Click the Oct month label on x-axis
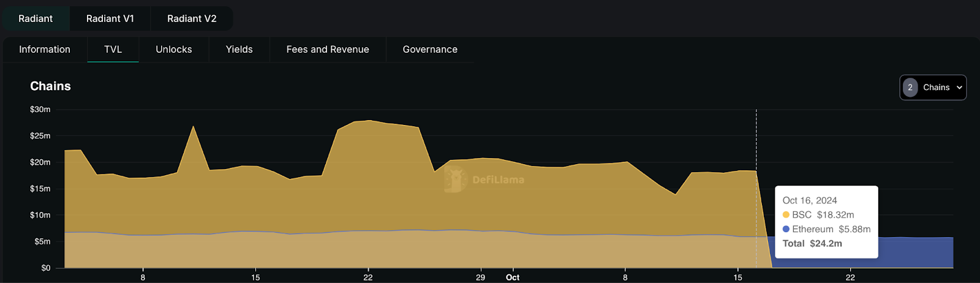The width and height of the screenshot is (980, 283). [x=513, y=277]
